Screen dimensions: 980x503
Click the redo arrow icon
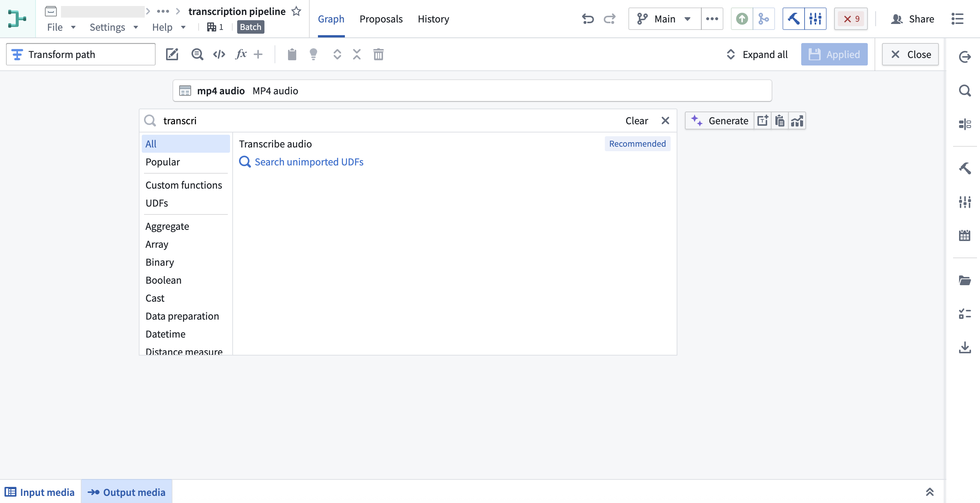(x=609, y=19)
